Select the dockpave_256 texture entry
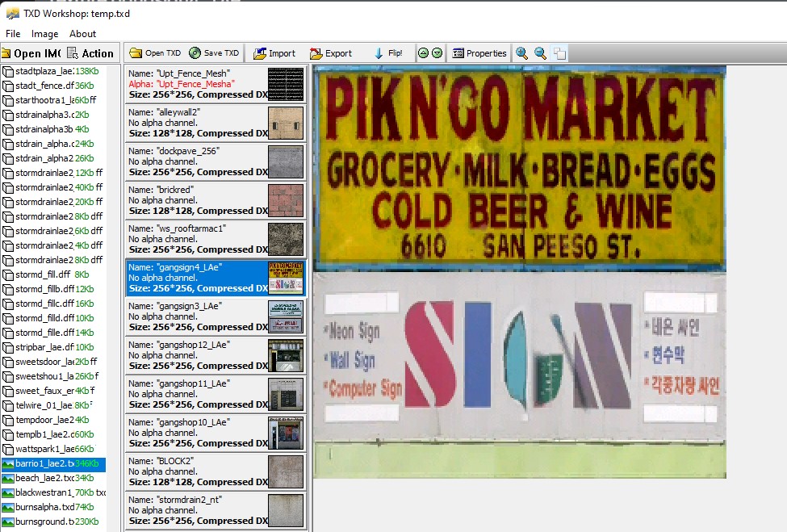The width and height of the screenshot is (787, 532). click(216, 161)
